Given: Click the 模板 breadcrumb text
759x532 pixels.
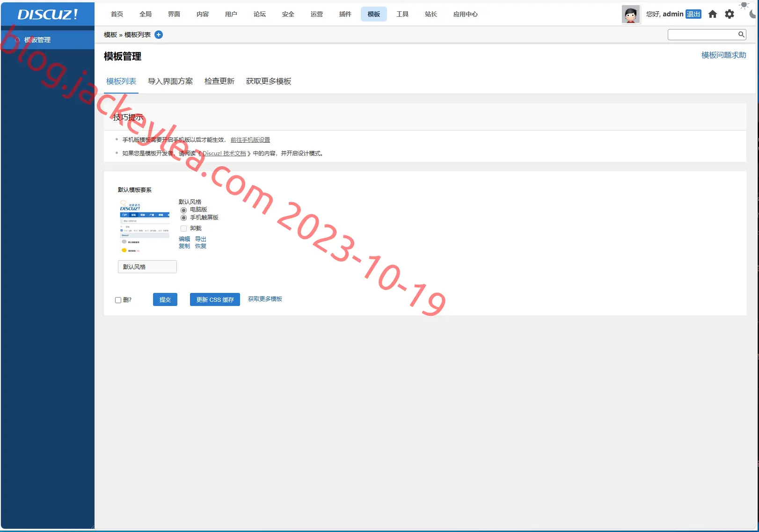Looking at the screenshot, I should pyautogui.click(x=110, y=35).
